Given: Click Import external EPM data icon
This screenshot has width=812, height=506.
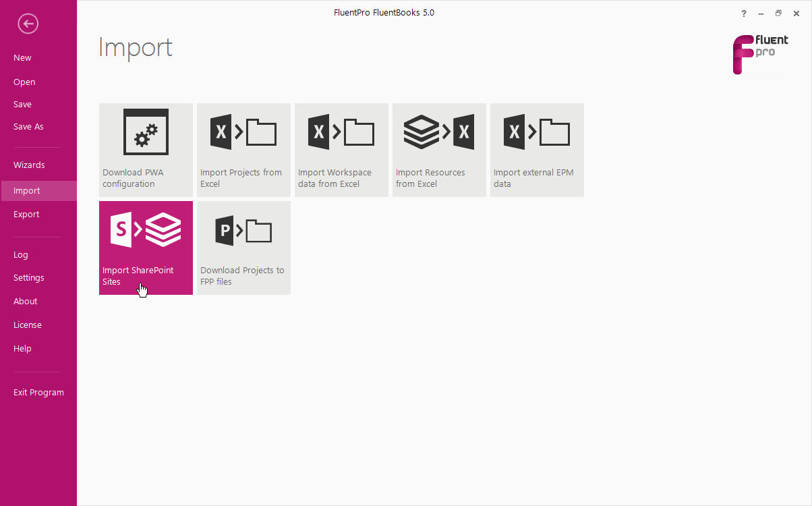Looking at the screenshot, I should tap(537, 132).
